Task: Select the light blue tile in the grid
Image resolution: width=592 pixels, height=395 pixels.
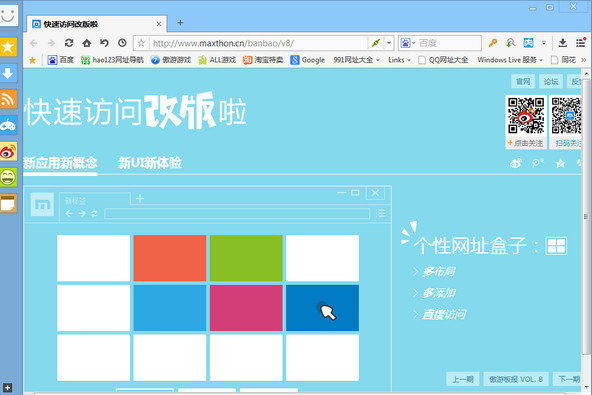Action: (x=170, y=308)
